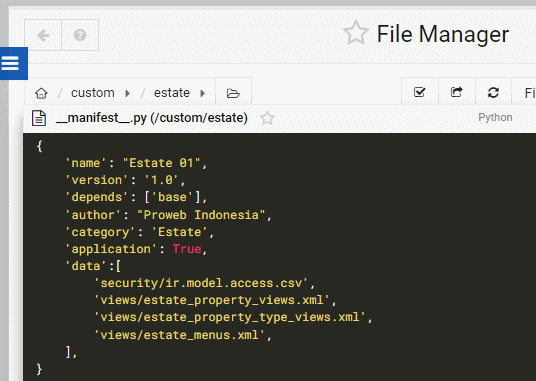536x381 pixels.
Task: Click the select-all checkmark toolbar icon
Action: coord(419,92)
